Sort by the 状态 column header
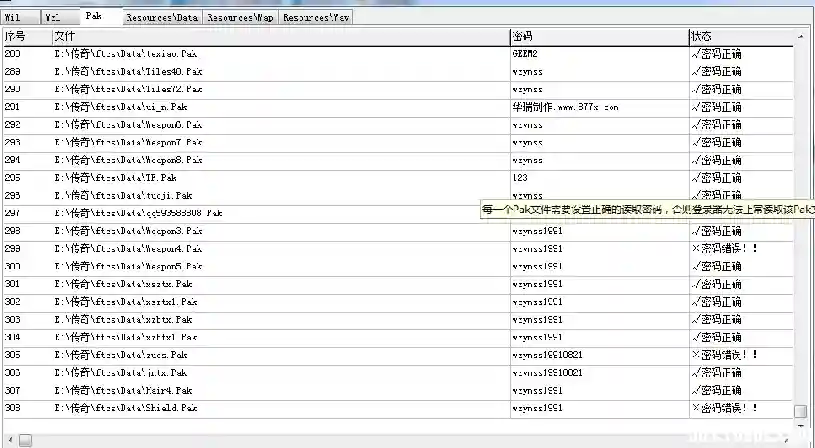 [741, 36]
